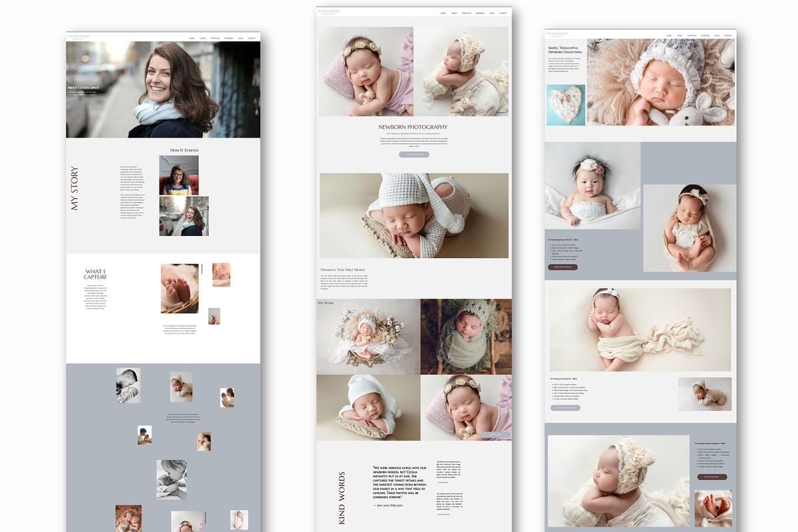This screenshot has height=532, width=798.
Task: Click the 'Moments That Melt Hearts' heading
Action: pos(342,270)
